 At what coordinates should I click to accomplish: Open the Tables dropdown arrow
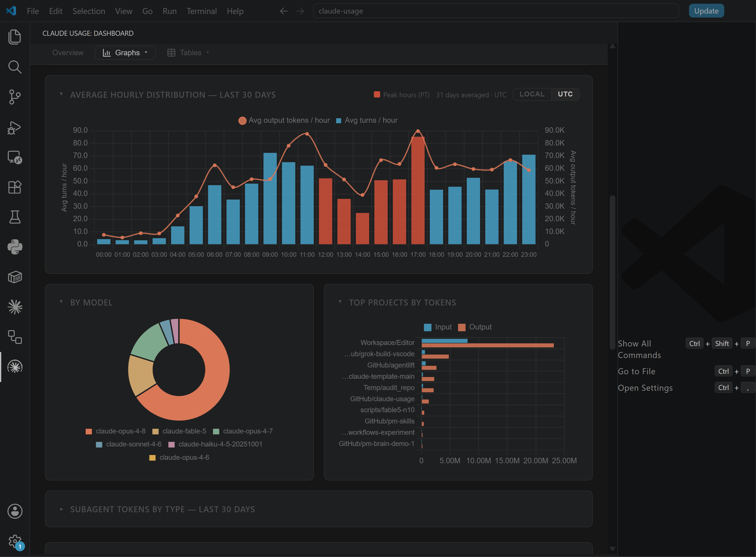[208, 52]
